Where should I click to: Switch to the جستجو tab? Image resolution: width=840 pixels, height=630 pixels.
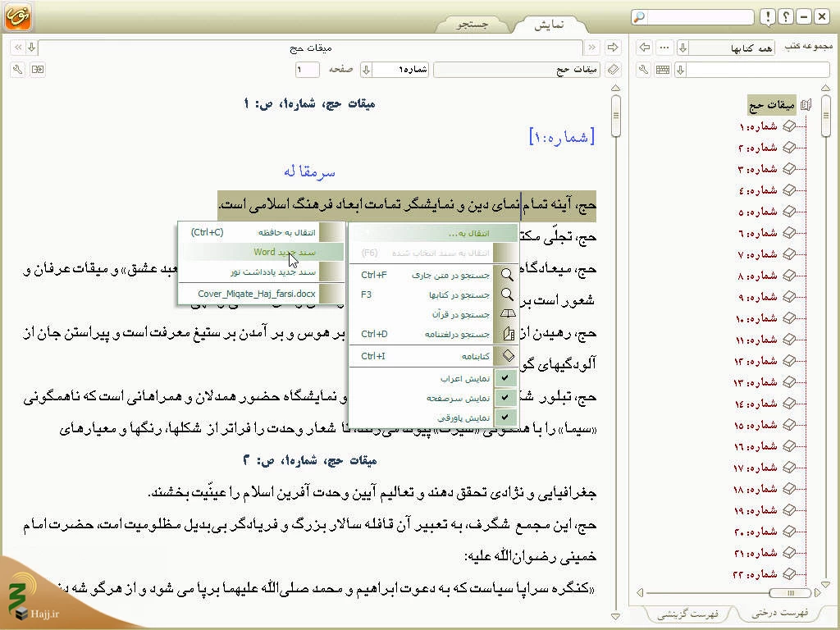point(472,25)
